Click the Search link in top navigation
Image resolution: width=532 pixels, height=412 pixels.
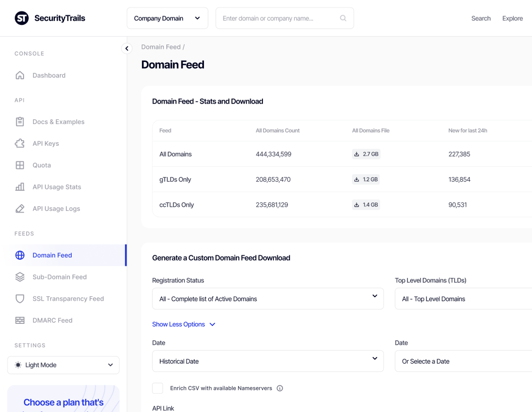click(x=481, y=18)
